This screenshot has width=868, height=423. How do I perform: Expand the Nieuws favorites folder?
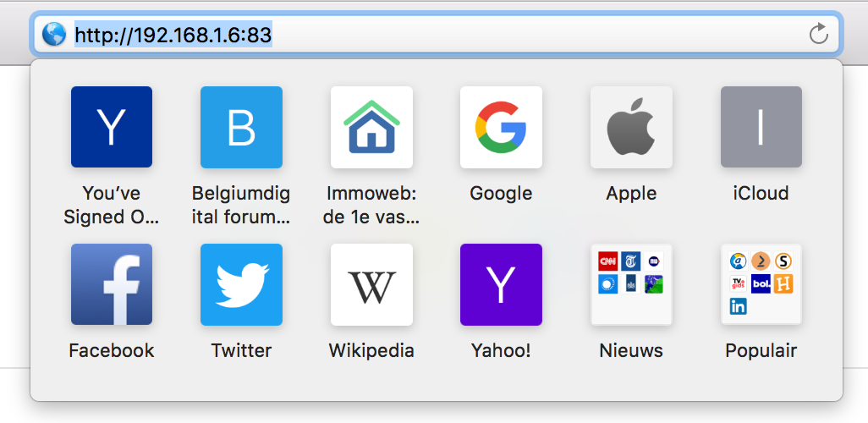tap(631, 284)
